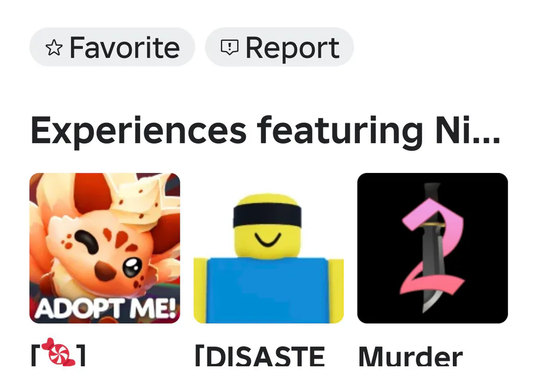Image resolution: width=539 pixels, height=392 pixels.
Task: Open the Report dialog
Action: [x=279, y=47]
